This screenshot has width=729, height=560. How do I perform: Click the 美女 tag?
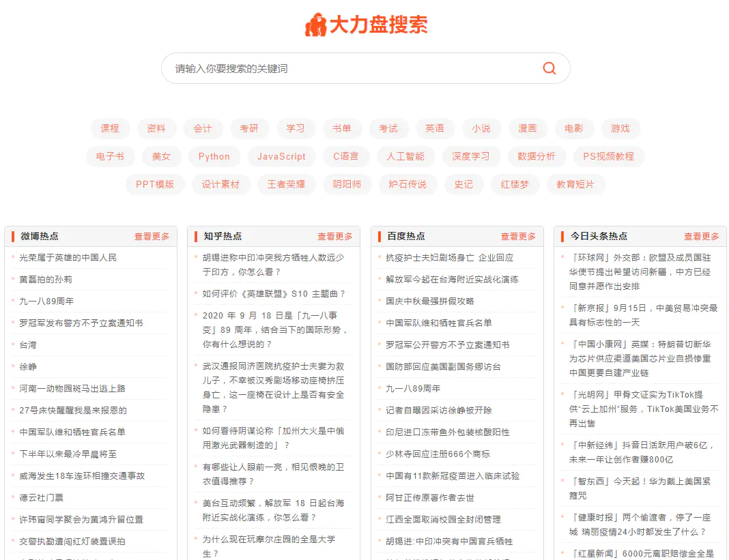pyautogui.click(x=161, y=156)
